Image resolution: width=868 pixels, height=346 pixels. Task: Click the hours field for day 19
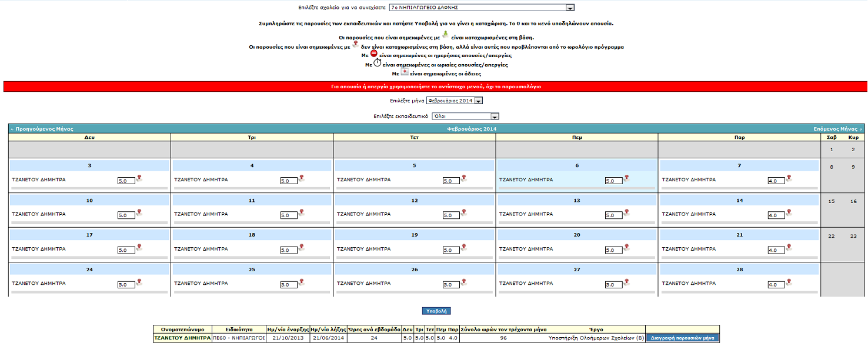pos(451,250)
